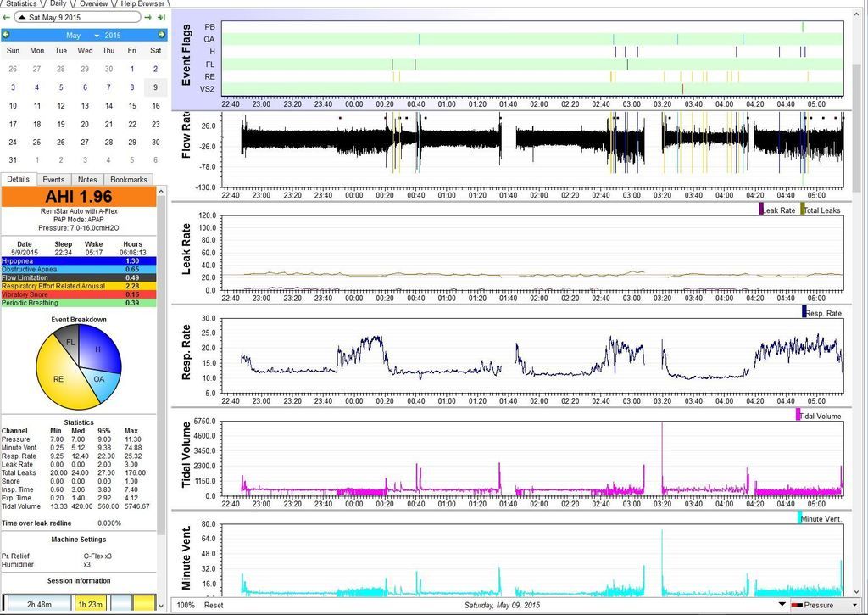Image resolution: width=868 pixels, height=615 pixels.
Task: Click the Tidal Volume legend swatch
Action: [x=798, y=415]
